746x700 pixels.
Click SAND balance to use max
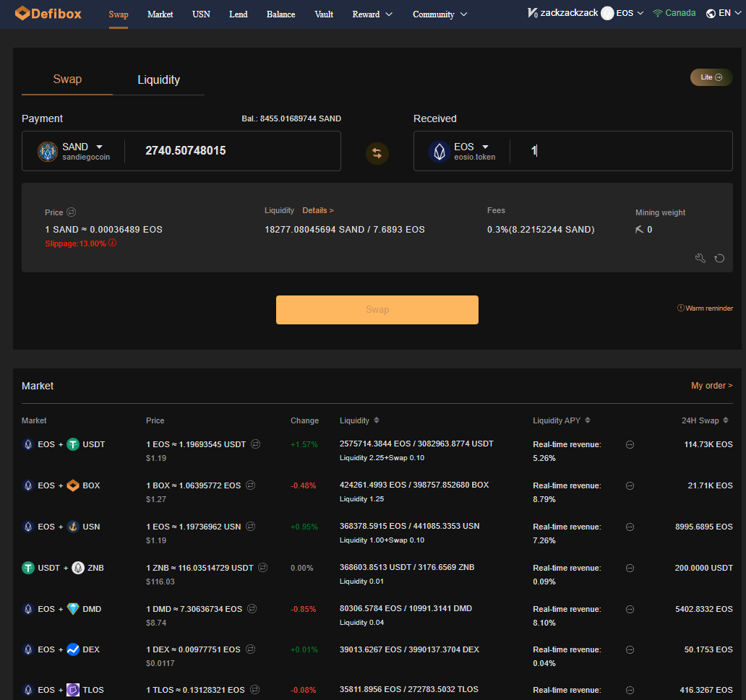tap(291, 118)
